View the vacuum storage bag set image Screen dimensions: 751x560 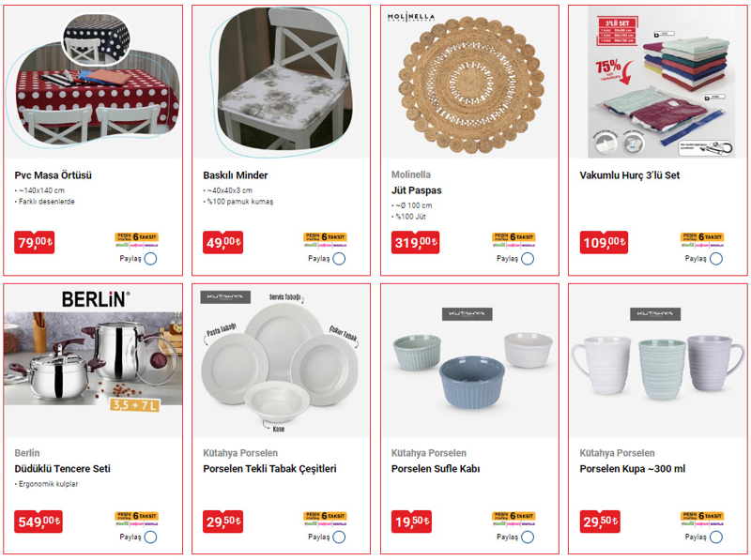[658, 82]
